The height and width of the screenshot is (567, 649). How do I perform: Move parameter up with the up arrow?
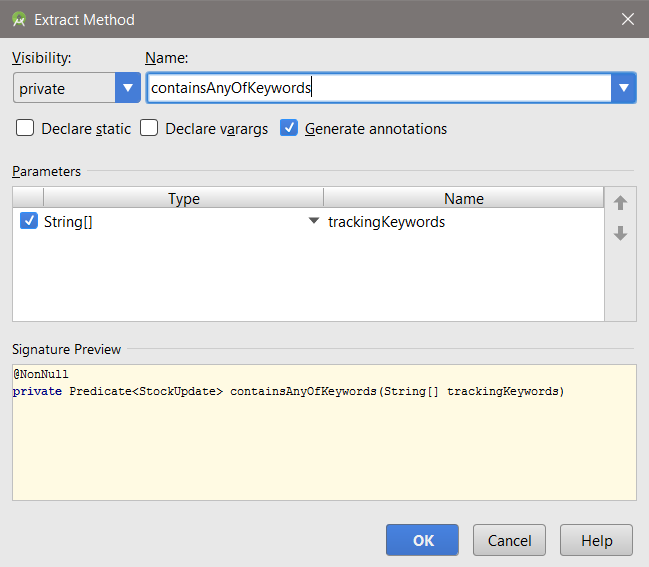(620, 203)
